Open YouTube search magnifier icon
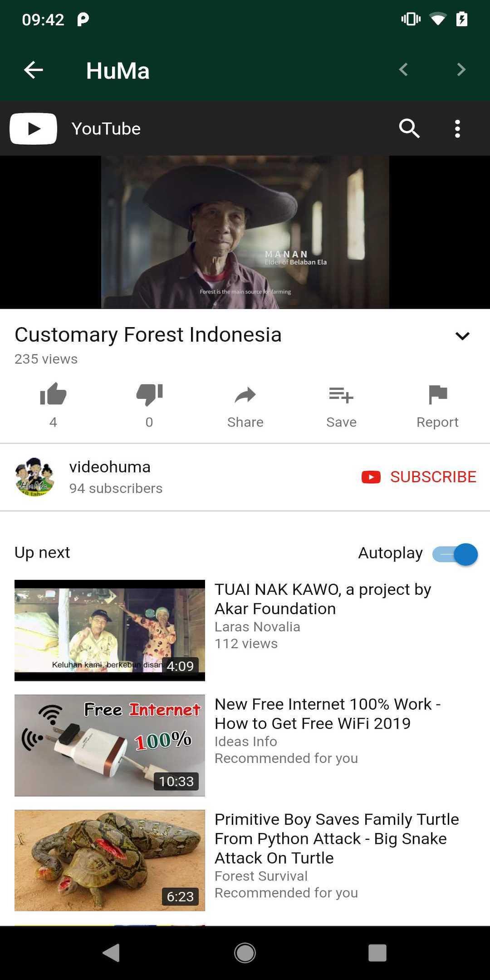490x980 pixels. tap(409, 128)
